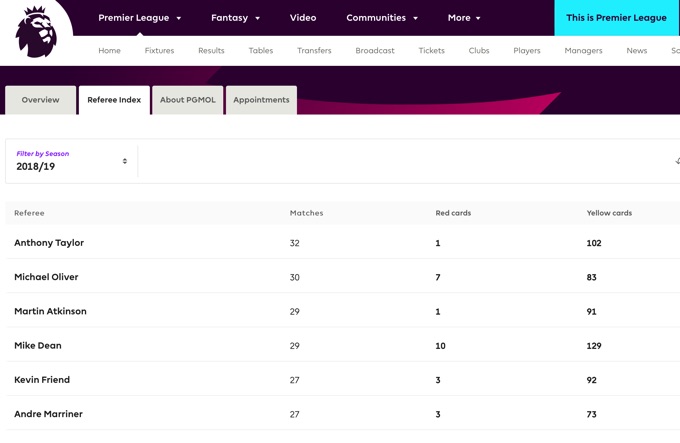Switch to the Appointments tab

(261, 100)
